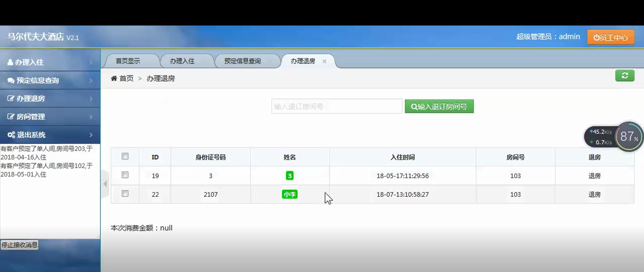Click the notification about room 102 booking
Viewport: 644px width, 272px height.
(x=46, y=170)
